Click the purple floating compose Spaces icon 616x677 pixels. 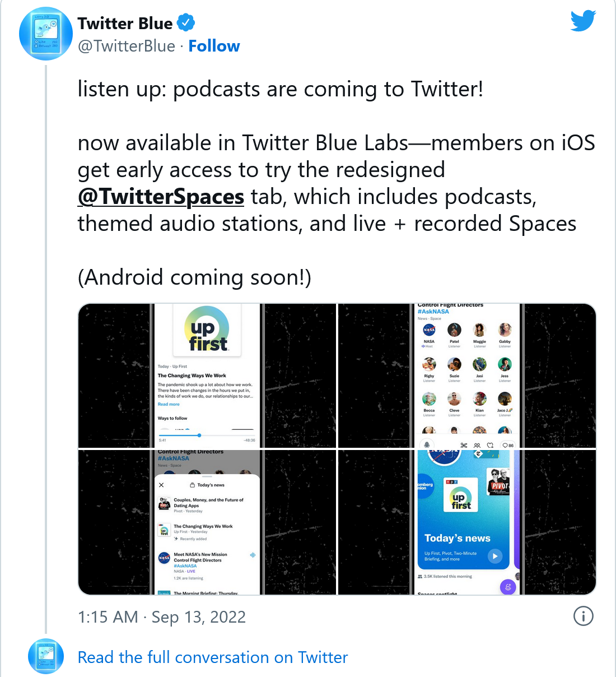pos(507,587)
